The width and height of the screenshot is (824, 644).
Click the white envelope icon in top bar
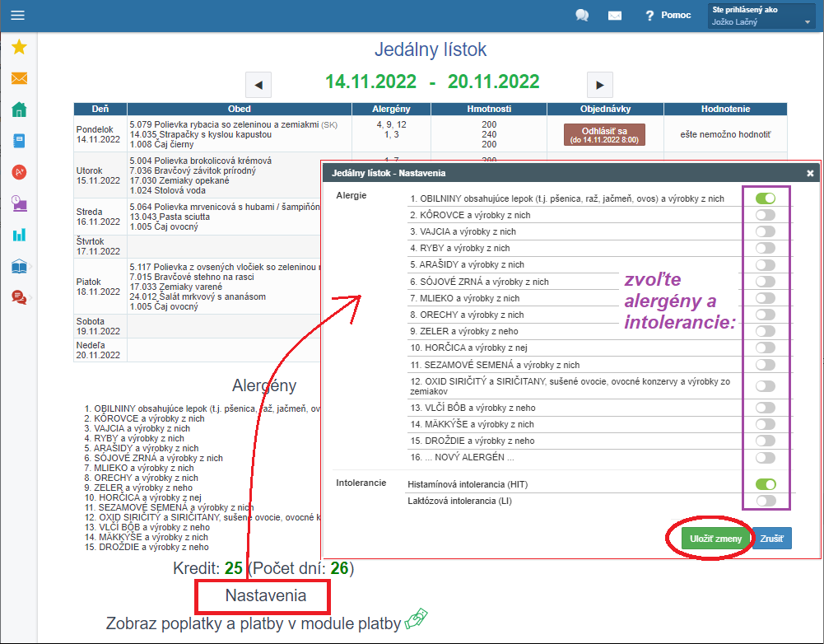point(614,16)
